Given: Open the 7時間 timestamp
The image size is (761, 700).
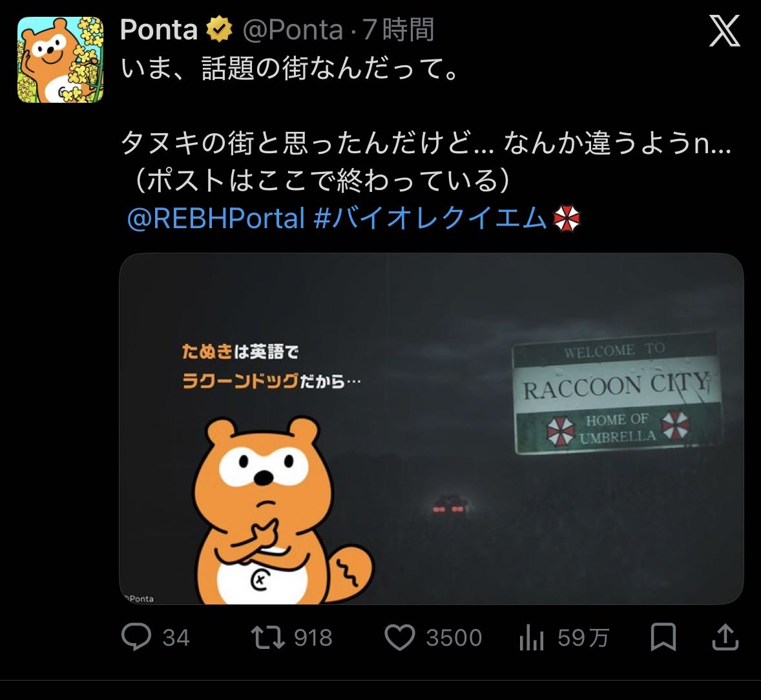Looking at the screenshot, I should [398, 30].
